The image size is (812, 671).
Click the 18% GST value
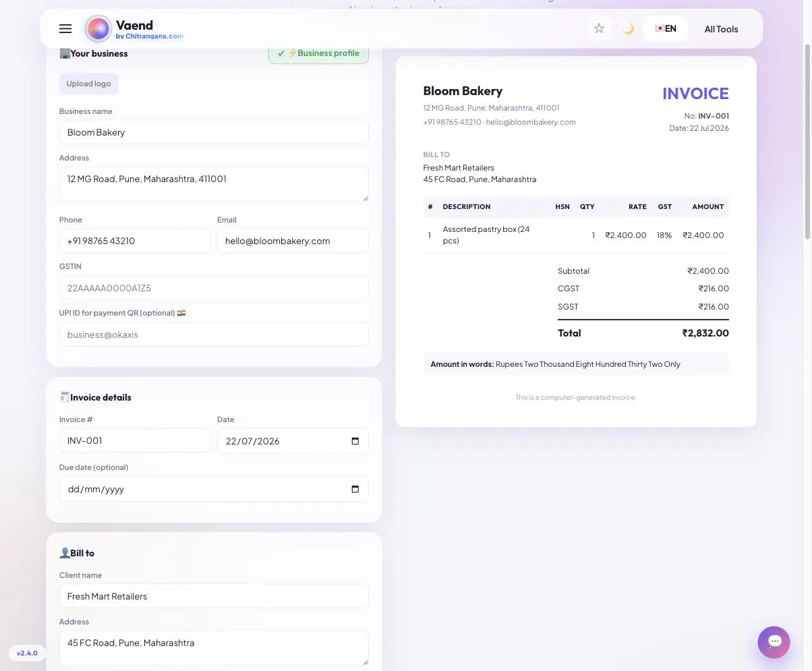(664, 235)
